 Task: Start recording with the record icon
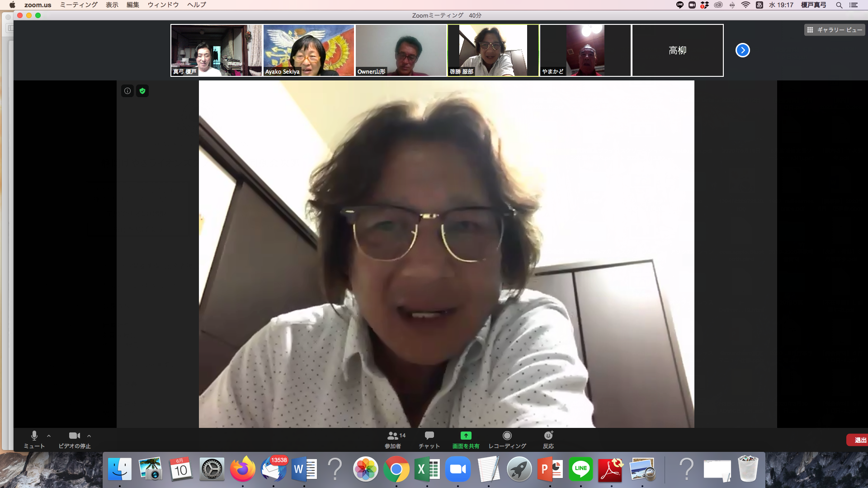click(x=507, y=436)
